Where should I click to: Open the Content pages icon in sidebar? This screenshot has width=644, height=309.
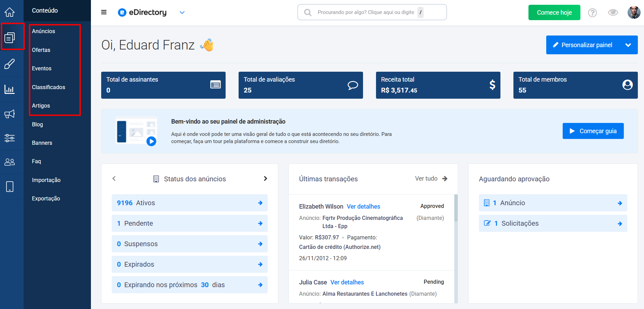[x=10, y=37]
